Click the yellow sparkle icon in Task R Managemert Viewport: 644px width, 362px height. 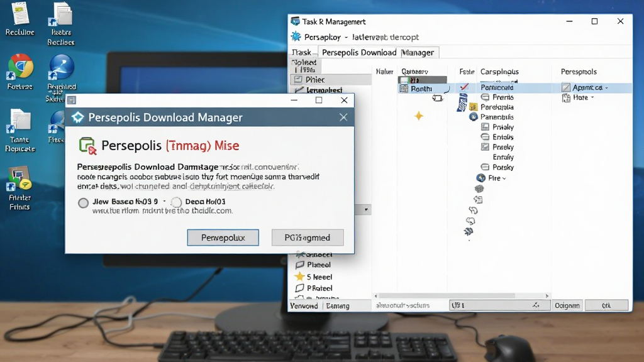418,116
